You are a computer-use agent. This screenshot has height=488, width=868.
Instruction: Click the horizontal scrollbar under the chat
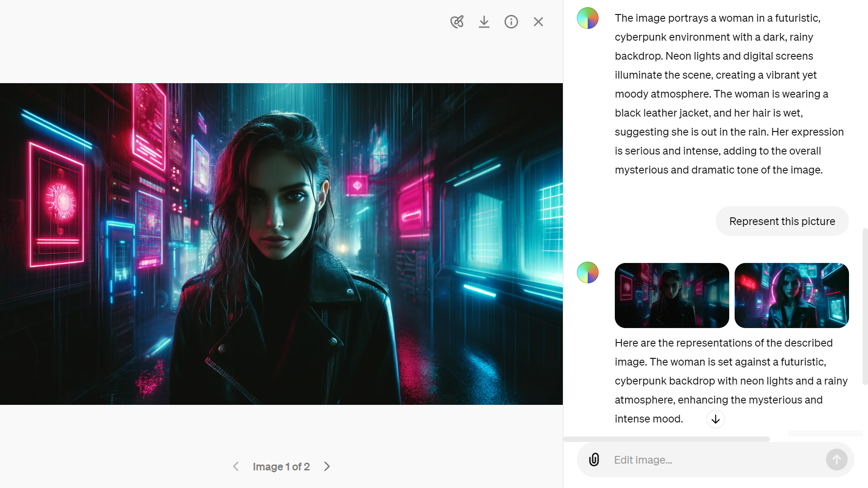pyautogui.click(x=666, y=439)
